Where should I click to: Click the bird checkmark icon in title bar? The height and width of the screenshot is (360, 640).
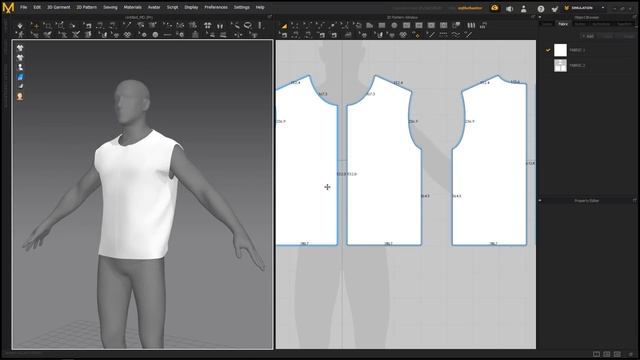pyautogui.click(x=554, y=8)
